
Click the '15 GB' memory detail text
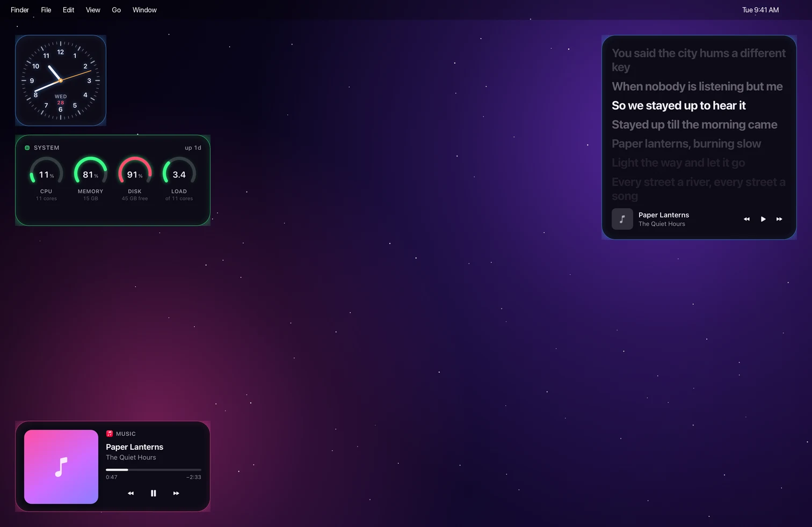click(91, 199)
